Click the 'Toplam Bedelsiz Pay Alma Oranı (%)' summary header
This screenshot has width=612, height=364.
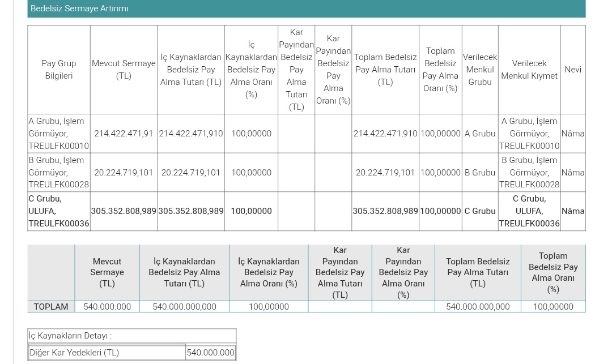553,272
